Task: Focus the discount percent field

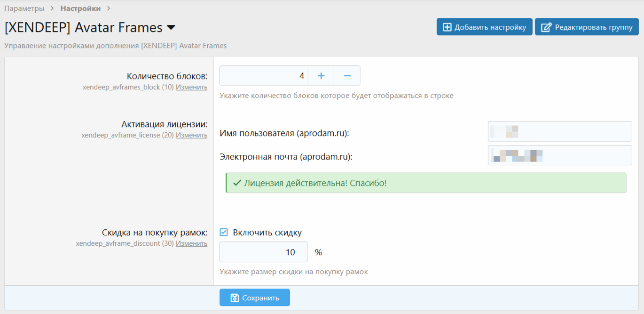Action: coord(264,252)
